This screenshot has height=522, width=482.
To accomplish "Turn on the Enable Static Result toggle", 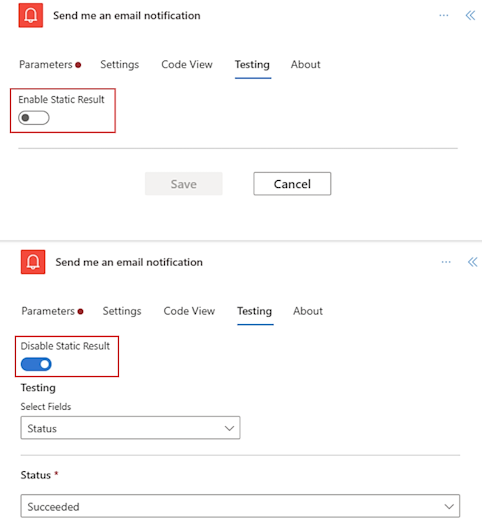I will click(x=34, y=118).
